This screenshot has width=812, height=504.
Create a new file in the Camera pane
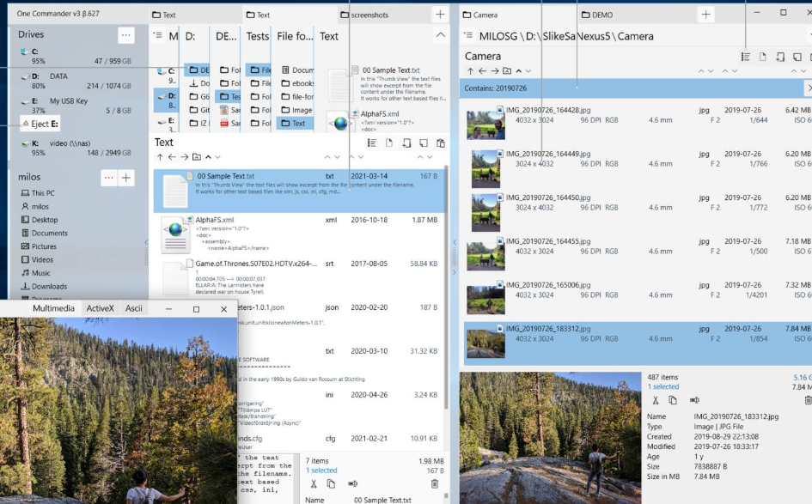[x=763, y=57]
